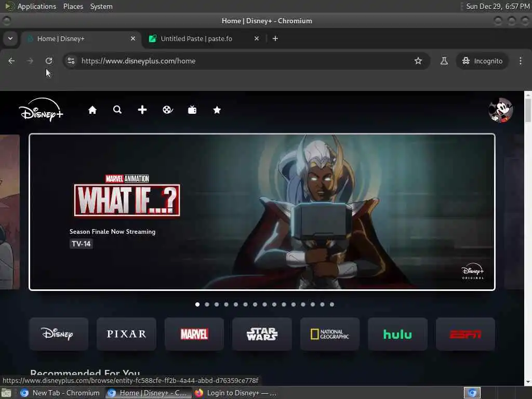The width and height of the screenshot is (532, 399).
Task: Select the first carousel dot
Action: 197,304
